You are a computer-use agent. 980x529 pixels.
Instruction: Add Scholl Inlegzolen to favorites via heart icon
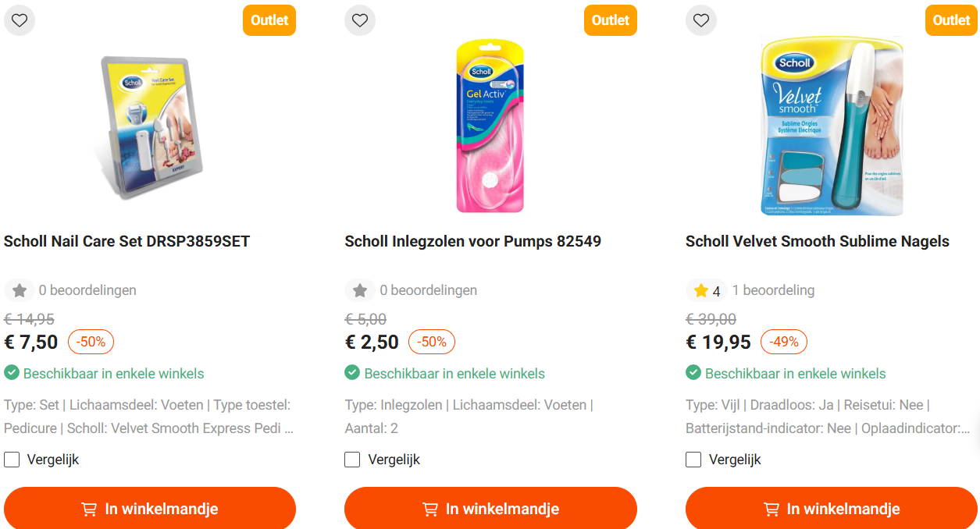pos(360,20)
